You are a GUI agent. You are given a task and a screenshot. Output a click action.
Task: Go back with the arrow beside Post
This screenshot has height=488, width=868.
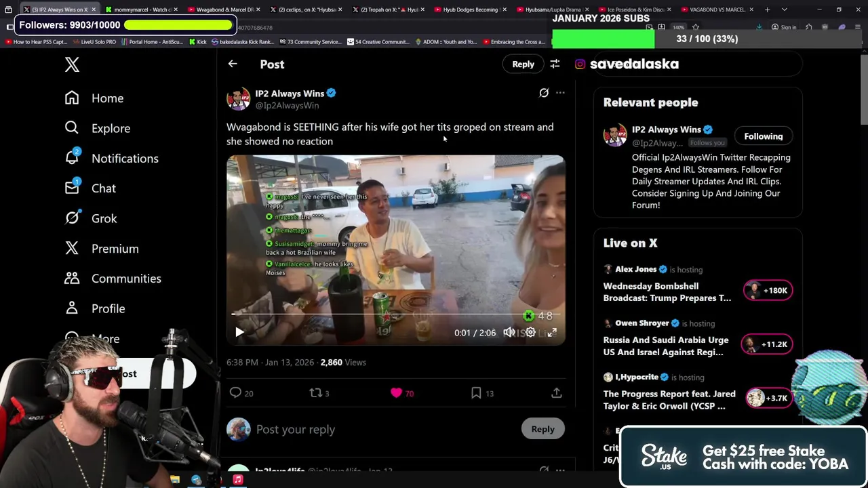tap(233, 64)
